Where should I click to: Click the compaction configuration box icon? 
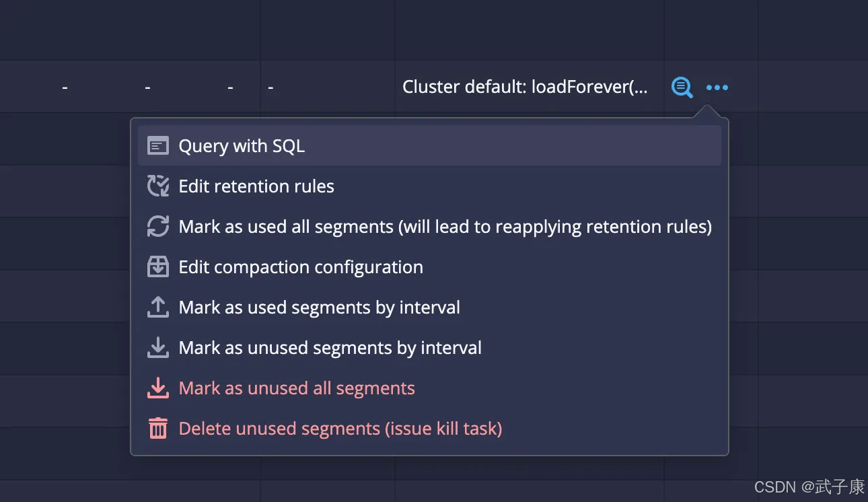[x=158, y=267]
